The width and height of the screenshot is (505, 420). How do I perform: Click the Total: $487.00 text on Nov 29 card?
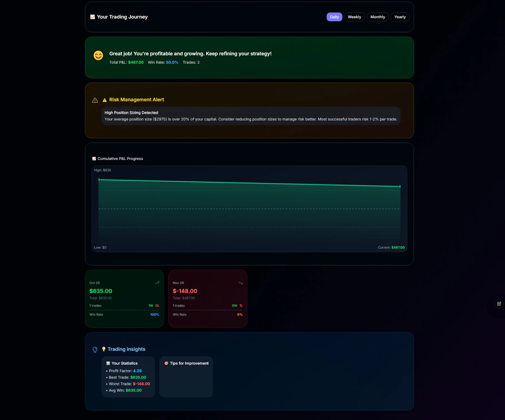[x=184, y=298]
